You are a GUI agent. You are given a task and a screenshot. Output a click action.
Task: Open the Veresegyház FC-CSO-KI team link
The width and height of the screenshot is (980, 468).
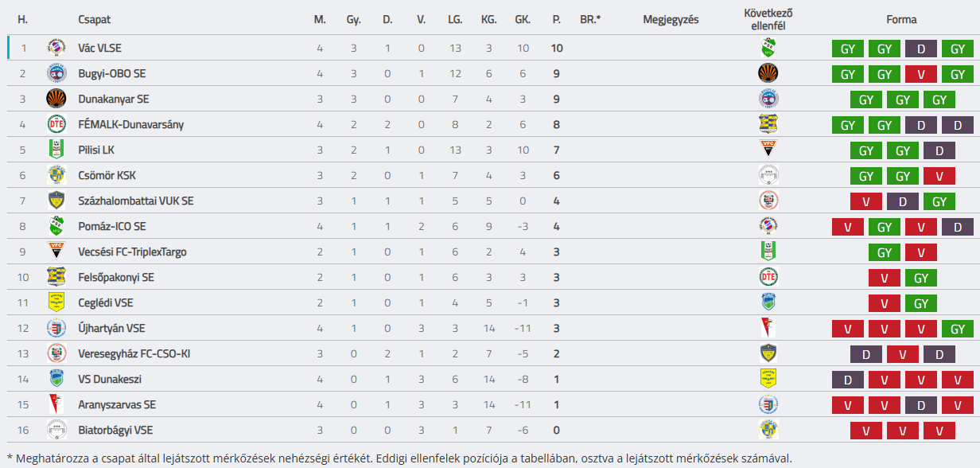click(x=134, y=354)
